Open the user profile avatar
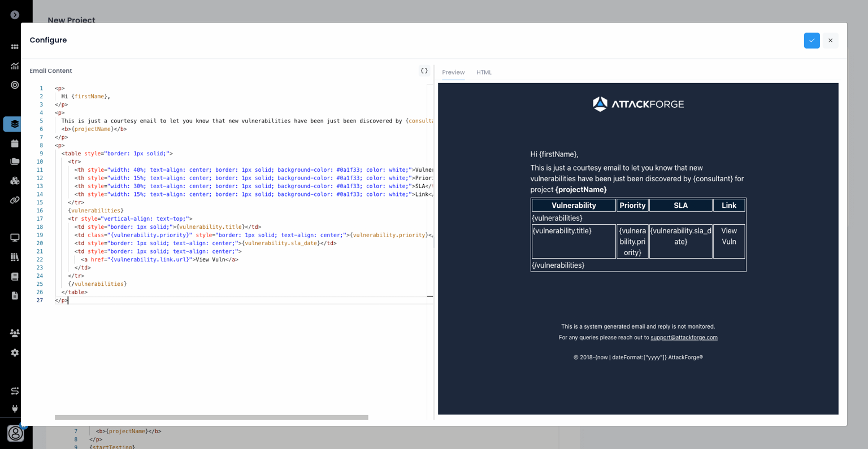This screenshot has height=449, width=868. click(15, 433)
